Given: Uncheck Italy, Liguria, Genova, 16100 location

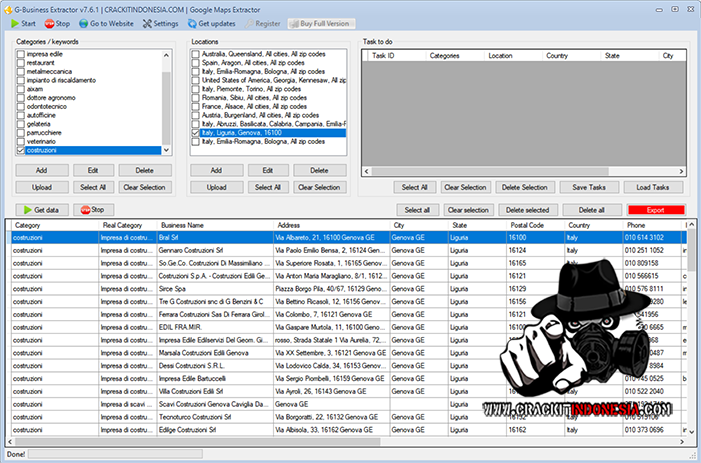Looking at the screenshot, I should tap(195, 132).
